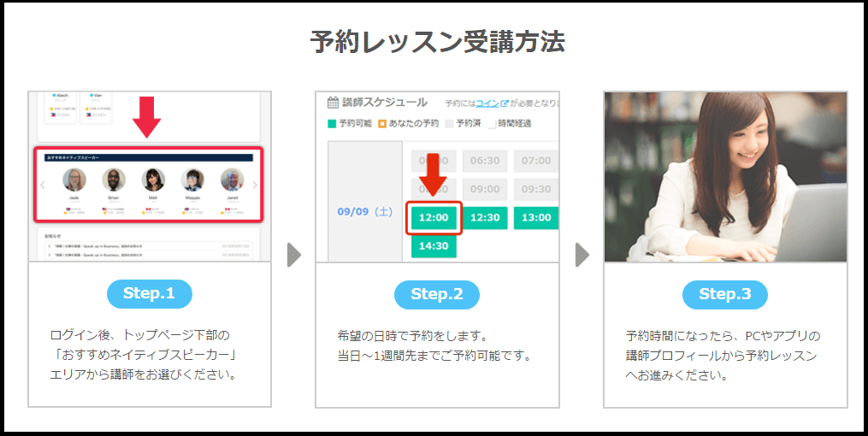Click the Step.1 badge
The width and height of the screenshot is (868, 436).
tap(149, 294)
